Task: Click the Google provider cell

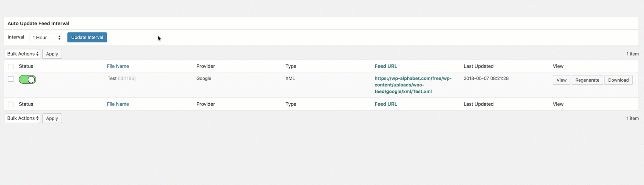Action: (204, 78)
